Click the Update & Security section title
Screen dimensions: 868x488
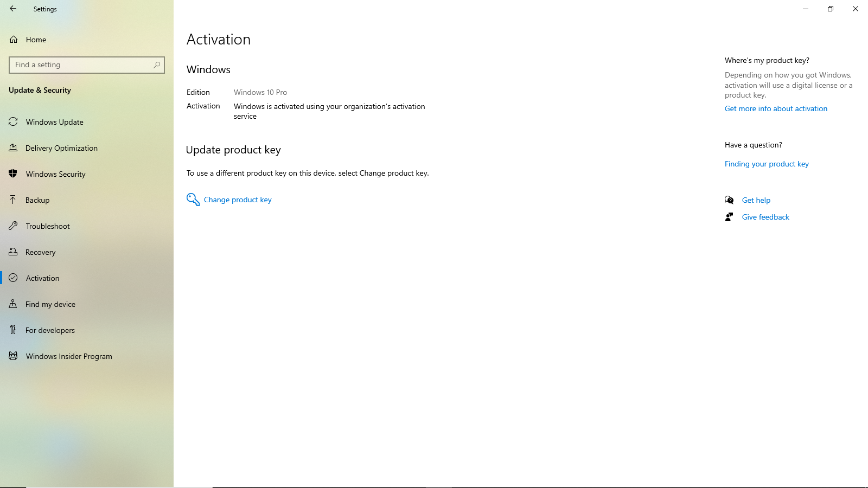(40, 90)
